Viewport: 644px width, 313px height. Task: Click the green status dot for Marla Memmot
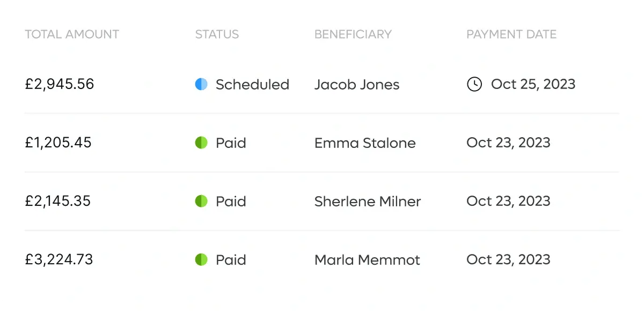(201, 259)
